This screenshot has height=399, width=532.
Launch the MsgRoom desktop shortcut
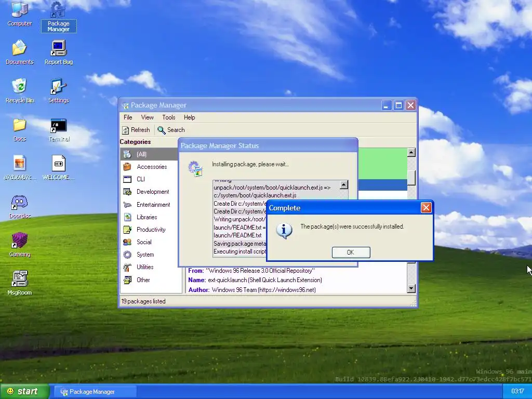click(x=20, y=283)
